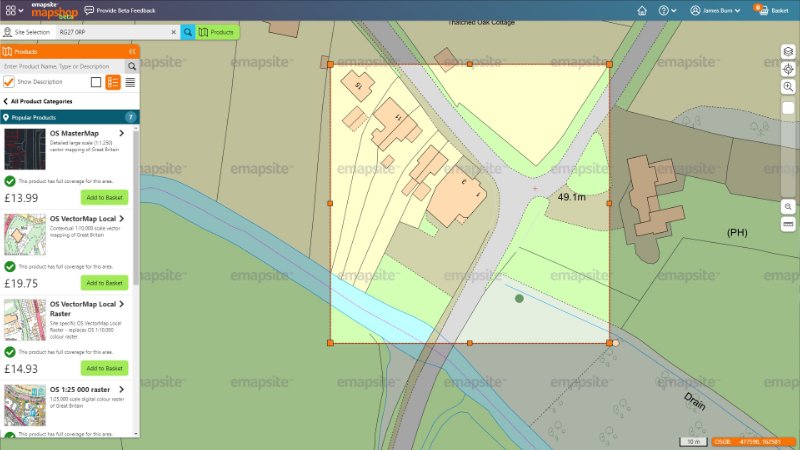Add OS MasterMap to basket
The width and height of the screenshot is (800, 450).
tap(104, 197)
